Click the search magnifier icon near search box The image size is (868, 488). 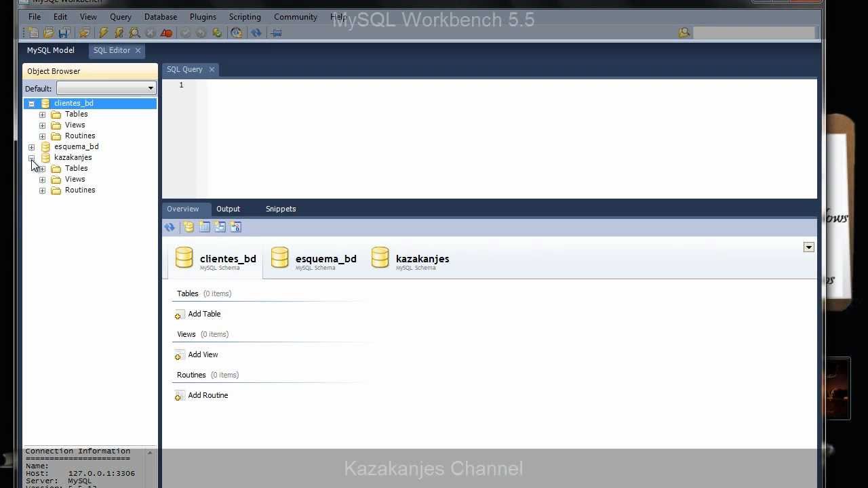tap(684, 33)
